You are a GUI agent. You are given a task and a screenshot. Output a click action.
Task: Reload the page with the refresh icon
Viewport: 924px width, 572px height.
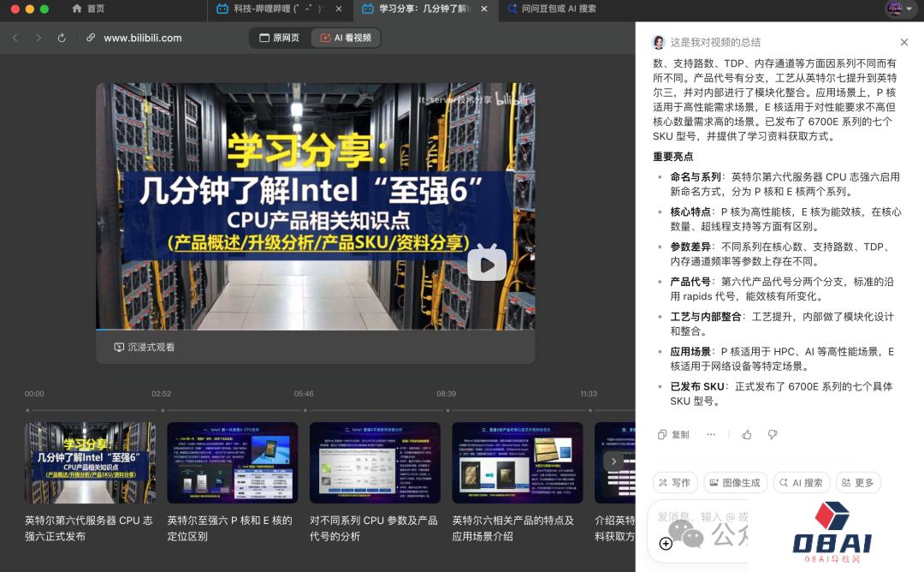click(x=62, y=38)
